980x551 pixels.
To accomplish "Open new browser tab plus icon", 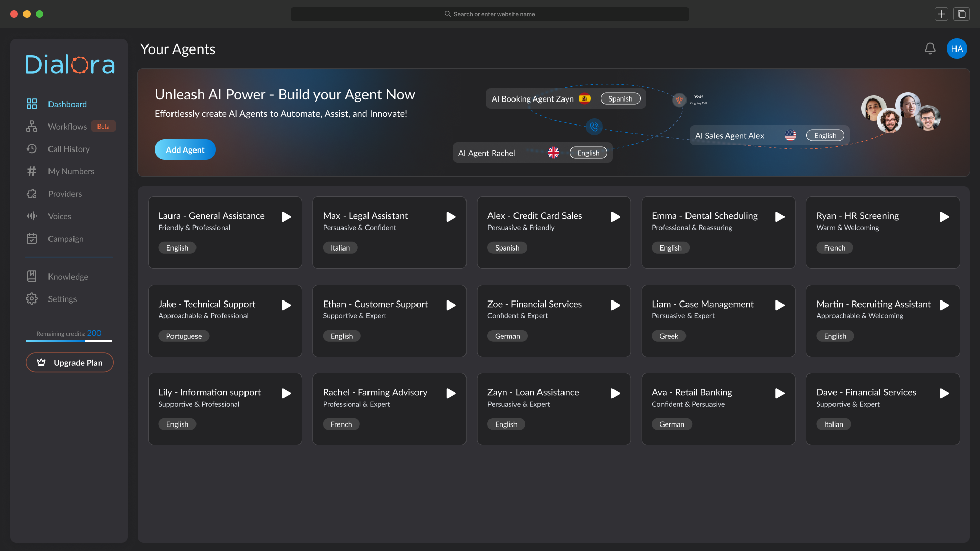I will click(941, 14).
